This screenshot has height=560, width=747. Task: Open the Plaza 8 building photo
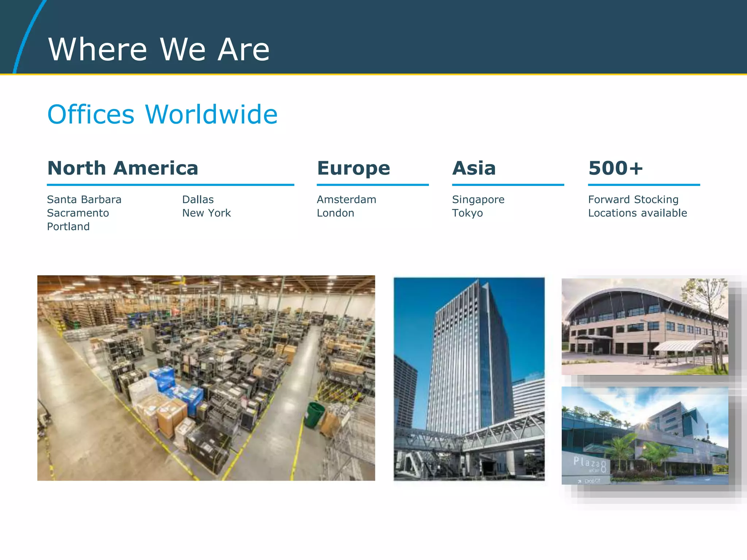point(645,436)
